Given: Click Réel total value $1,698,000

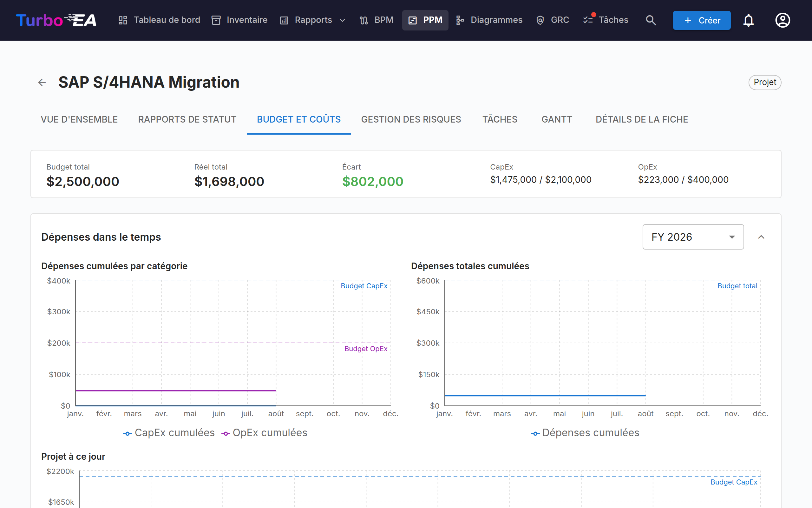Looking at the screenshot, I should point(229,182).
